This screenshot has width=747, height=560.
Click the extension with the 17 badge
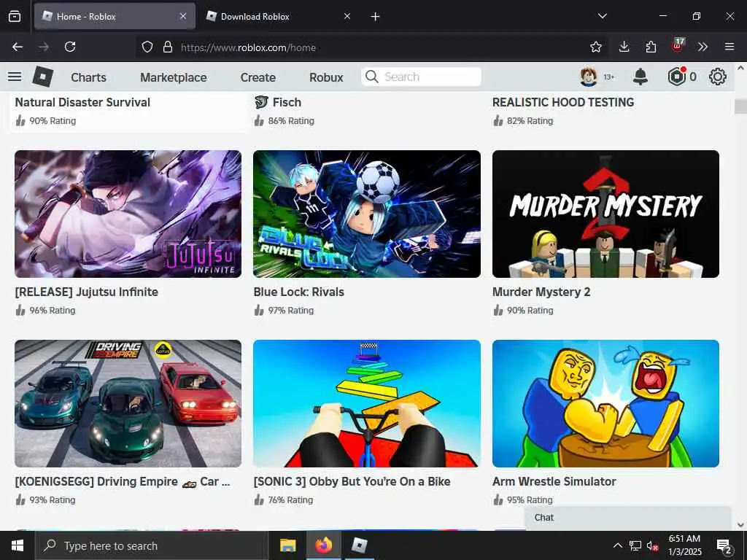(678, 46)
